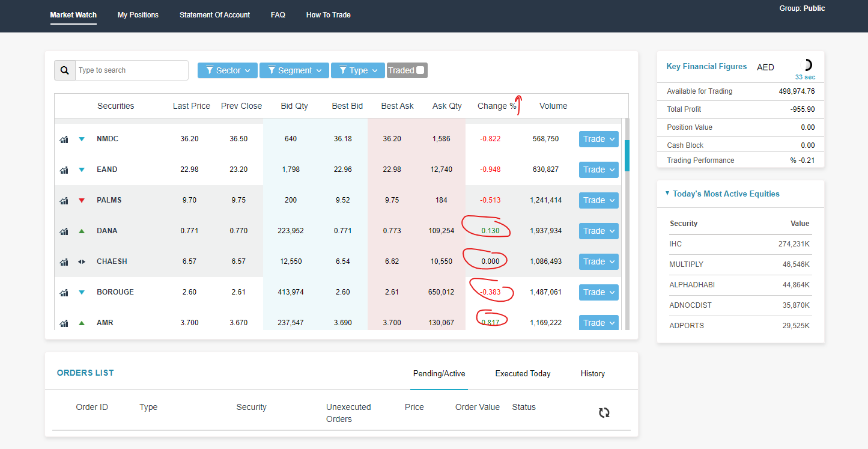Screen dimensions: 868x449
Task: Collapse the Today's Most Active Equities panel
Action: (x=667, y=194)
